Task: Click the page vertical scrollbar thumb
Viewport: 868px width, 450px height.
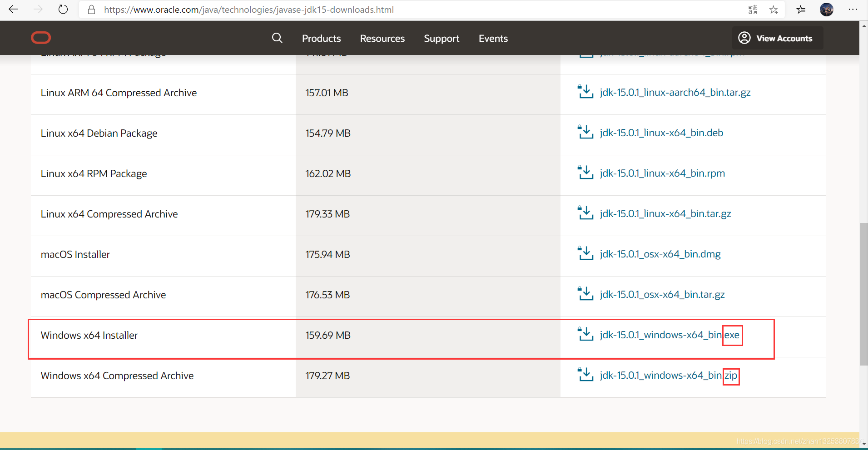Action: [863, 294]
